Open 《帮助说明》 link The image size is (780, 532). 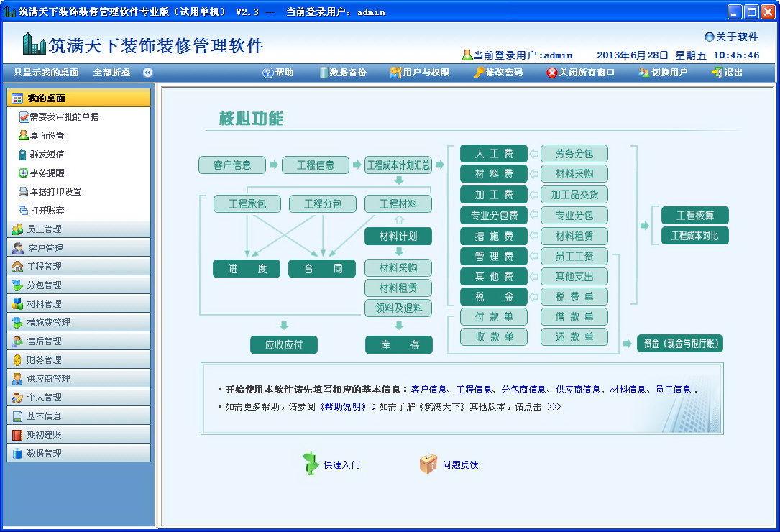coord(343,407)
